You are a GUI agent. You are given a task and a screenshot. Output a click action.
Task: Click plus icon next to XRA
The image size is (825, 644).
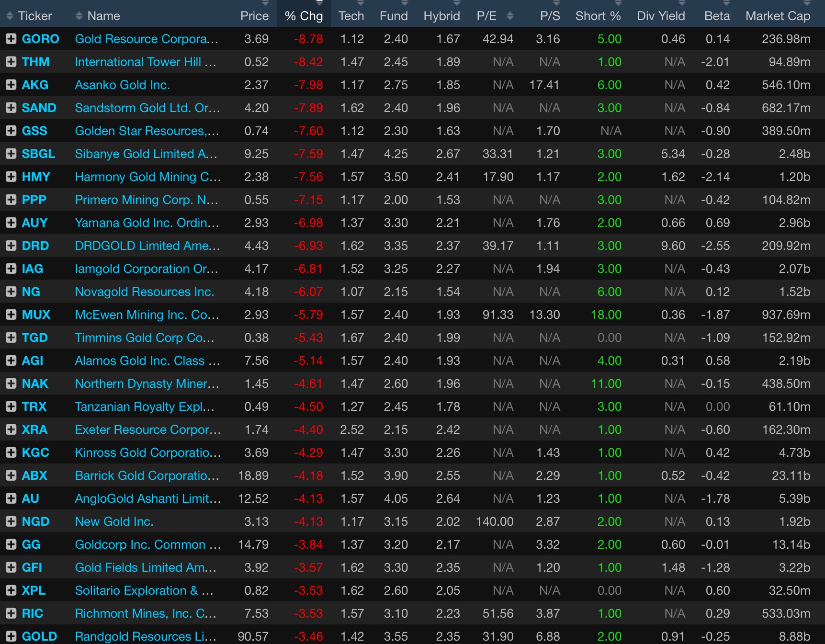tap(11, 429)
